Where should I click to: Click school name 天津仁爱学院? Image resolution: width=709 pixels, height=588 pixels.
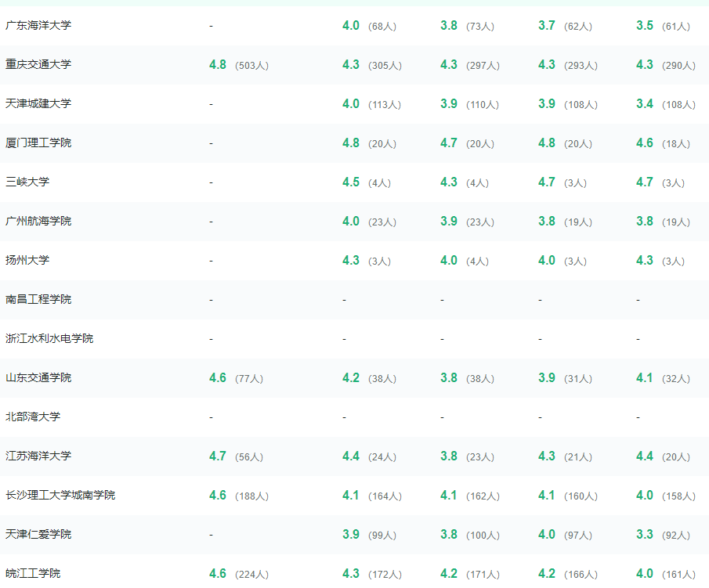(x=38, y=534)
